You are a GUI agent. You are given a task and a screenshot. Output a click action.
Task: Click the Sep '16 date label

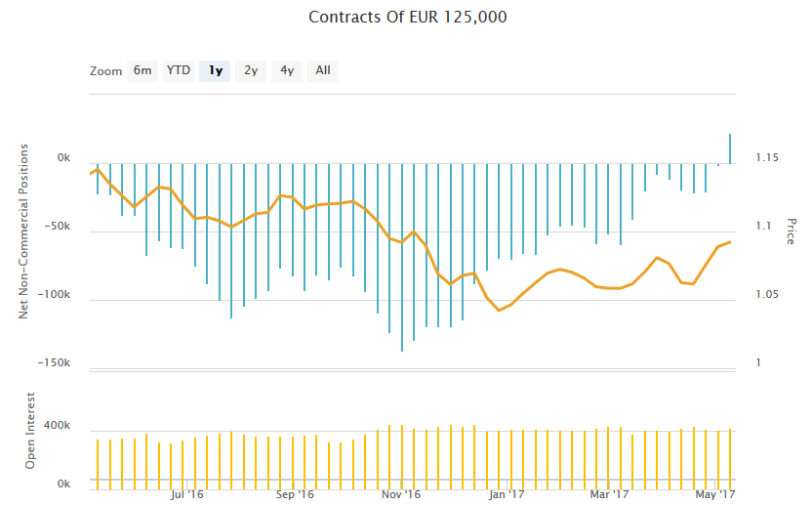(294, 495)
